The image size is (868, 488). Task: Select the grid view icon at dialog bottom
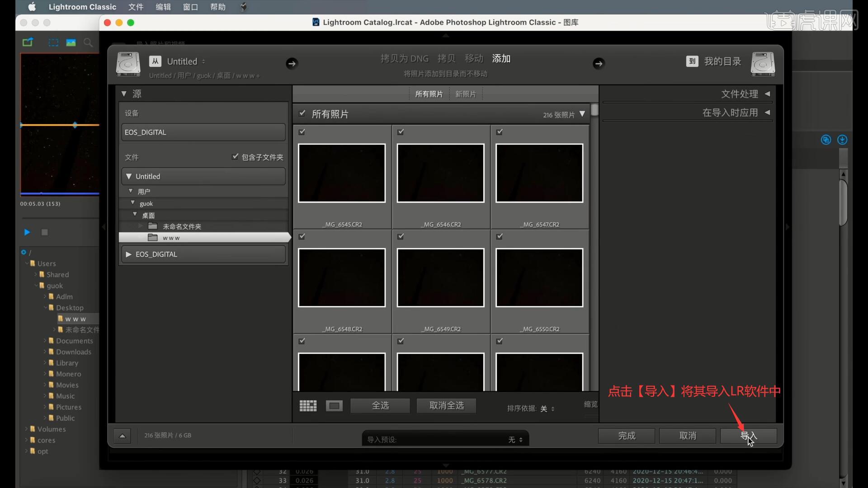[307, 405]
